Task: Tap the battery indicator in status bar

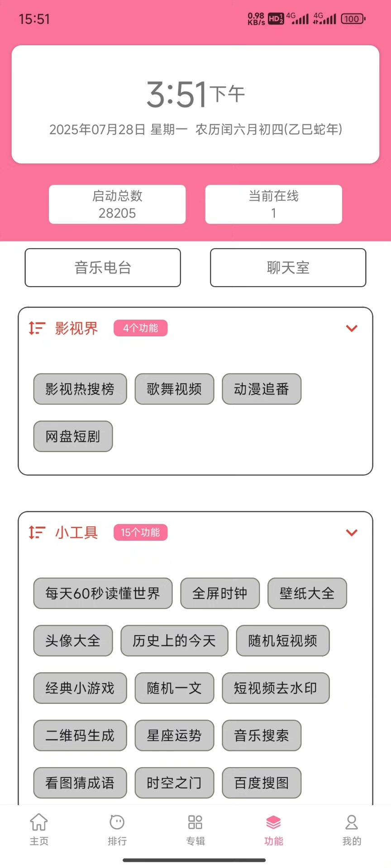Action: (x=353, y=19)
